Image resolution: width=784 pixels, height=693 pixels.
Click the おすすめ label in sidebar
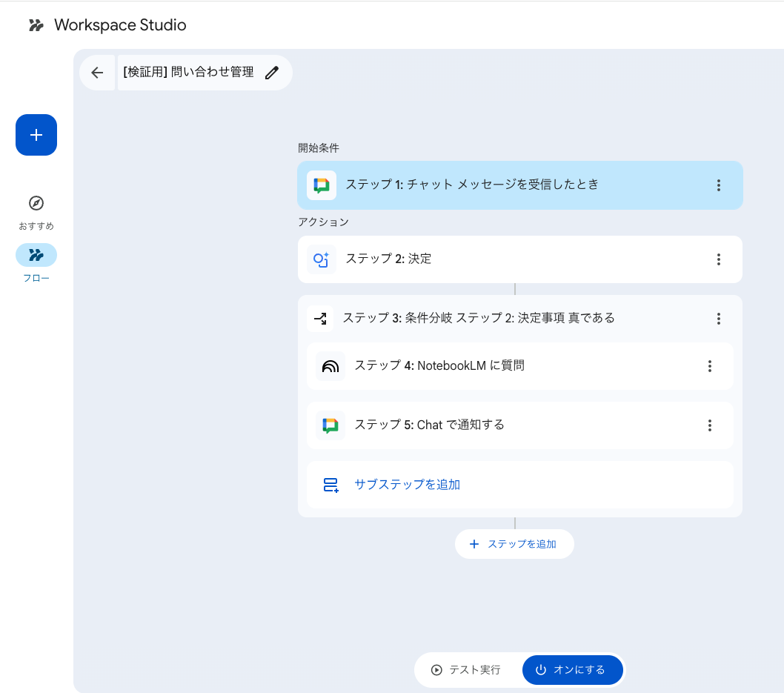[36, 226]
